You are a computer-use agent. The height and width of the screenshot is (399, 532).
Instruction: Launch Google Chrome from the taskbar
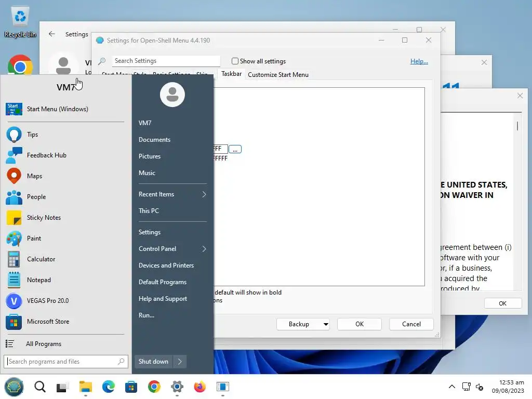point(154,387)
